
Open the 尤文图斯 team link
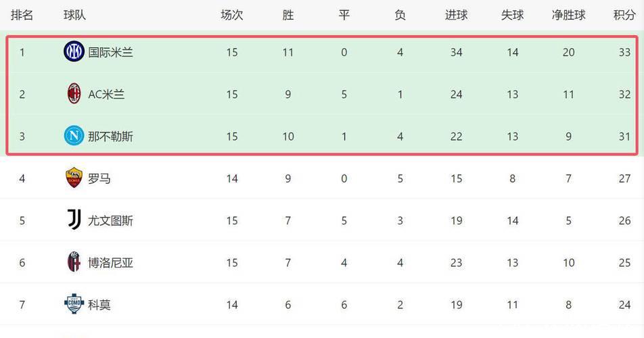(x=110, y=220)
